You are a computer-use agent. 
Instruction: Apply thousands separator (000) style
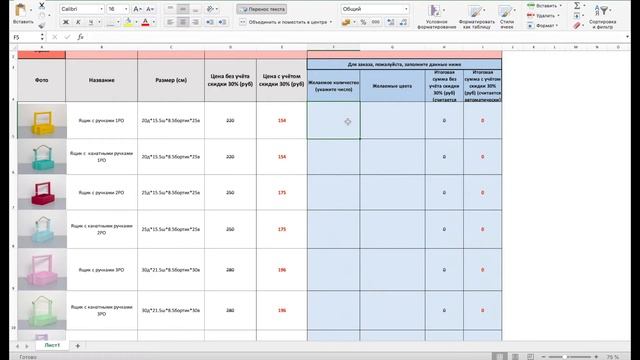click(376, 22)
